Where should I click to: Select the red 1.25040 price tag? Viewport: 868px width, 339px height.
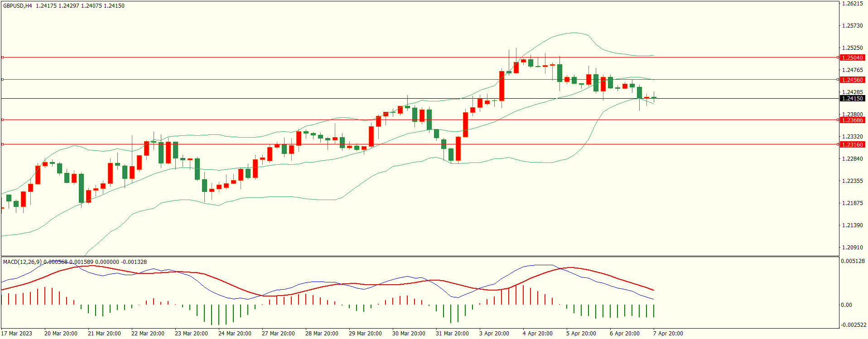[852, 57]
